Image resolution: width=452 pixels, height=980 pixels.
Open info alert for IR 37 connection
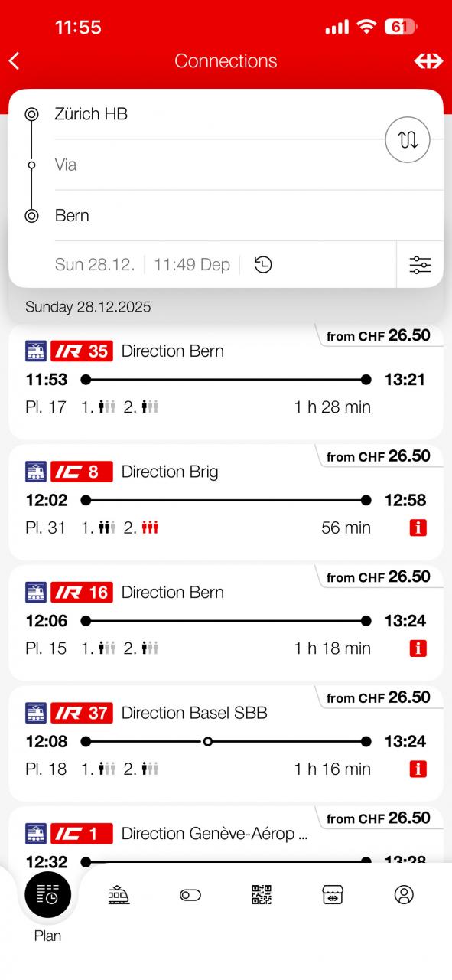point(418,769)
